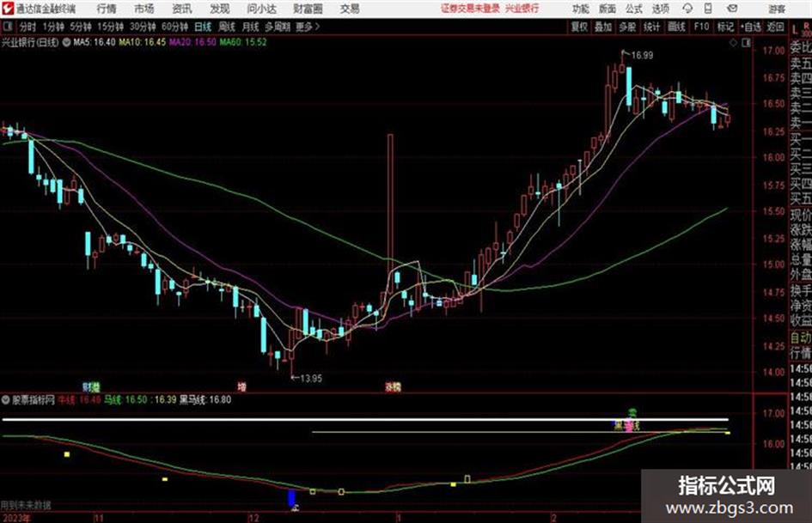The height and width of the screenshot is (523, 812).
Task: Switch to the 30分钟 period tab
Action: tap(143, 27)
